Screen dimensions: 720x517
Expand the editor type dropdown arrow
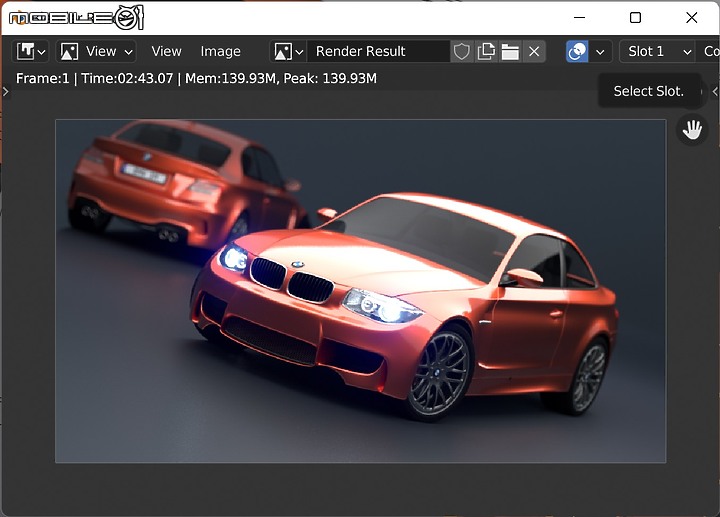point(41,52)
